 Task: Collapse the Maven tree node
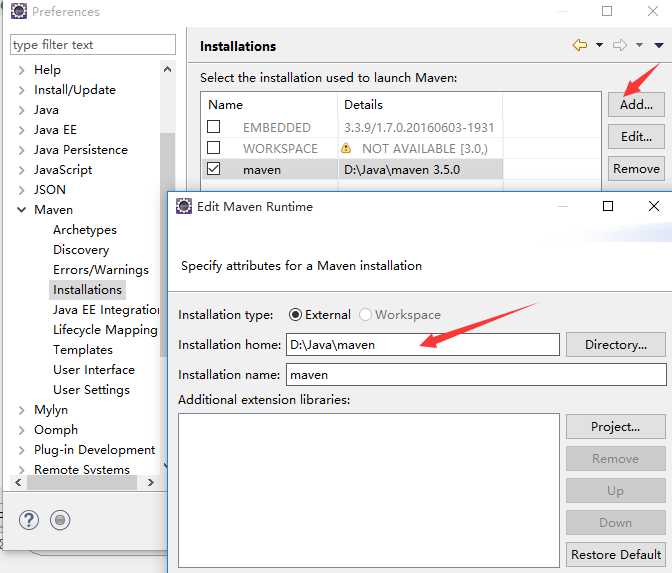click(x=21, y=210)
